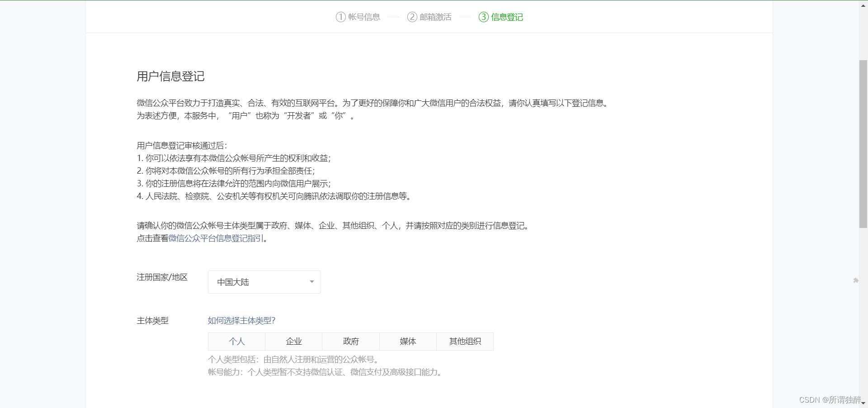Open 如何选择主体类型? help link

pyautogui.click(x=241, y=321)
